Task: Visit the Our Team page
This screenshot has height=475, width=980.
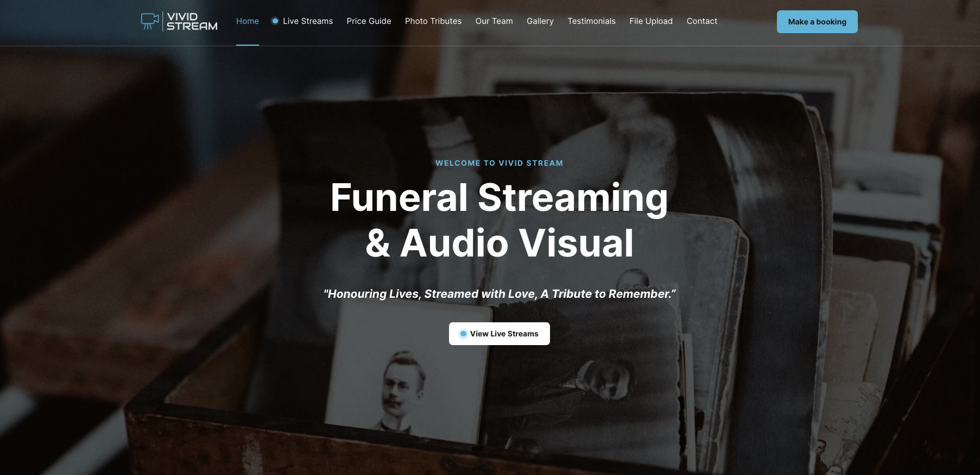Action: 494,21
